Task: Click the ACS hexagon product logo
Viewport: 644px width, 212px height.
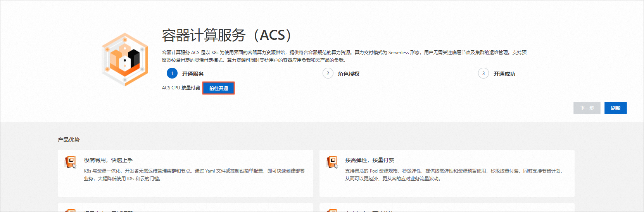Action: 125,59
